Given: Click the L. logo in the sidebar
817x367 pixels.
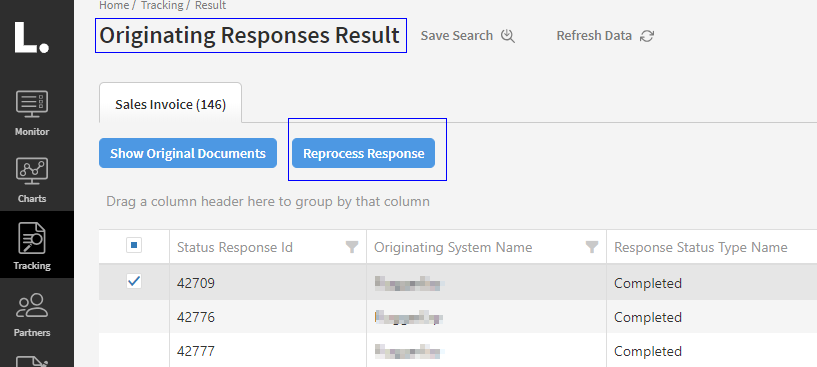Looking at the screenshot, I should [32, 37].
